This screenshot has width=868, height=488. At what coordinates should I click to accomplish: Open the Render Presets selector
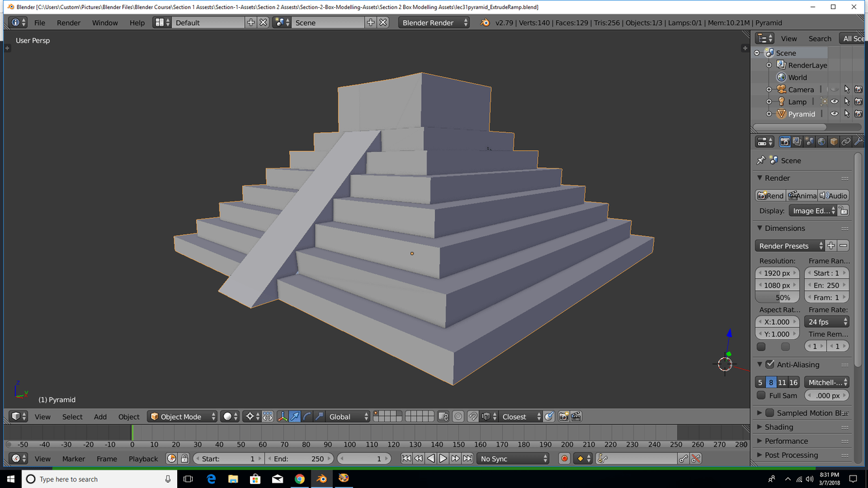coord(790,246)
